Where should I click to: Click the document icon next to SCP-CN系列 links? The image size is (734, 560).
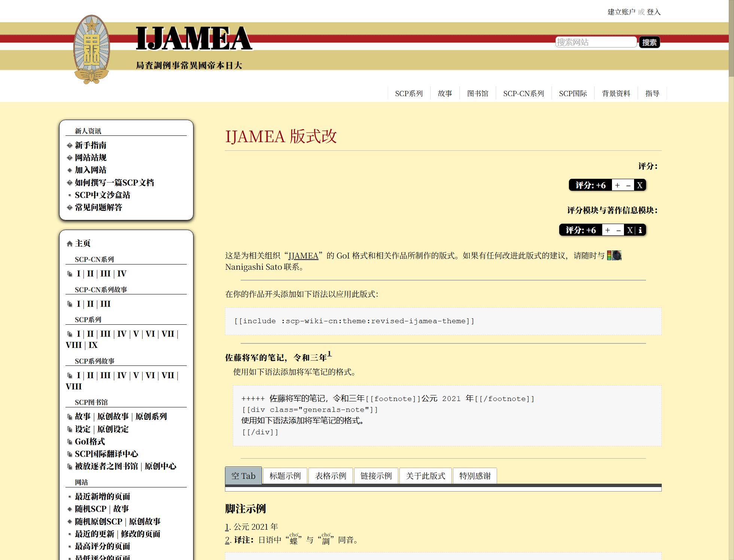coord(70,273)
